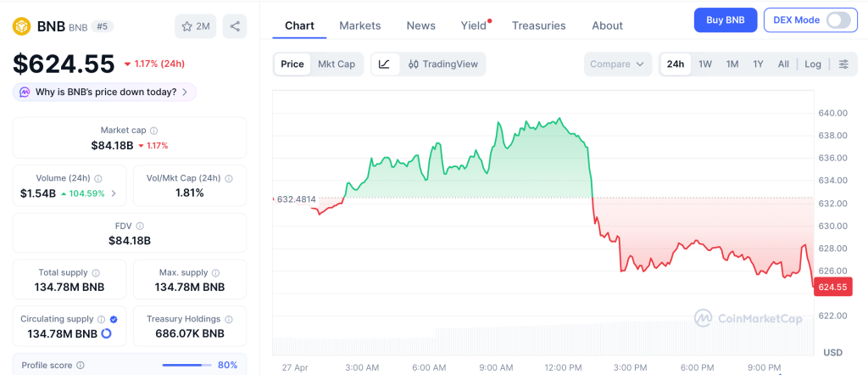The height and width of the screenshot is (375, 868).
Task: Toggle DEX Mode switch
Action: (x=837, y=20)
